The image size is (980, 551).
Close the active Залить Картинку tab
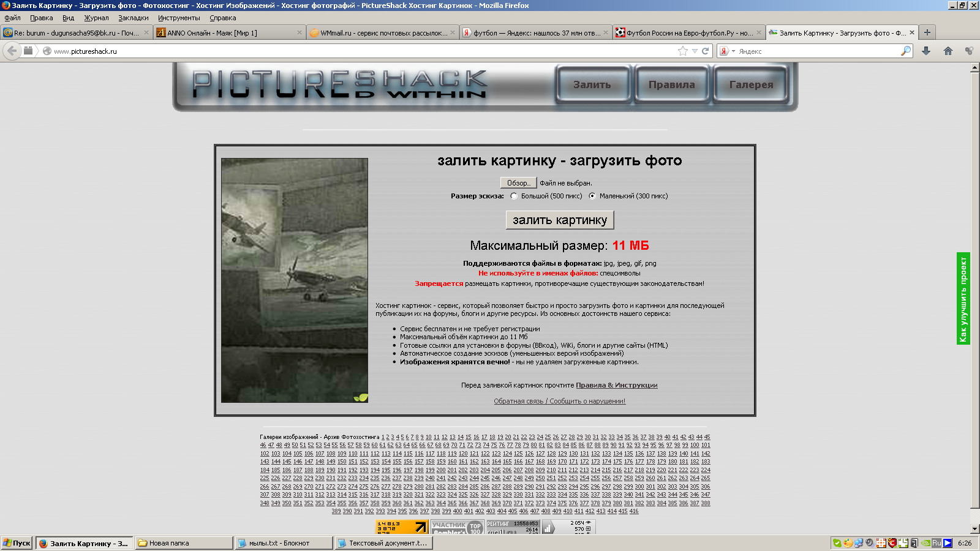point(912,33)
